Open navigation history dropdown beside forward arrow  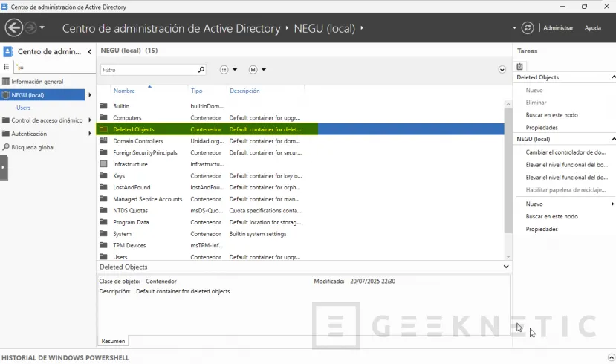pyautogui.click(x=42, y=28)
